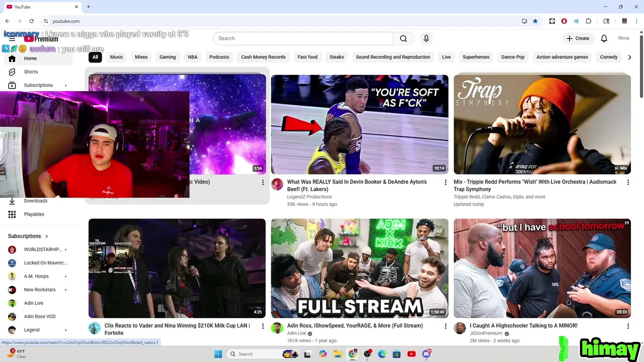Select the Podcasts filter chip
The image size is (644, 362).
click(219, 57)
